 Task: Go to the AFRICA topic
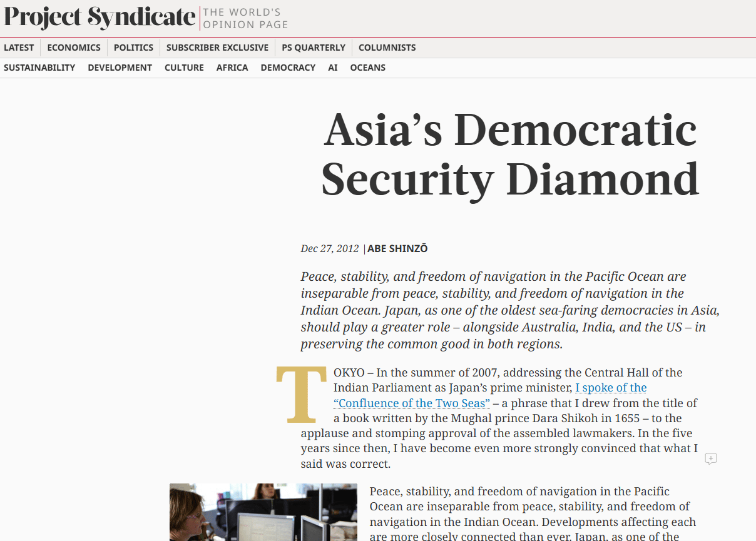coord(232,68)
